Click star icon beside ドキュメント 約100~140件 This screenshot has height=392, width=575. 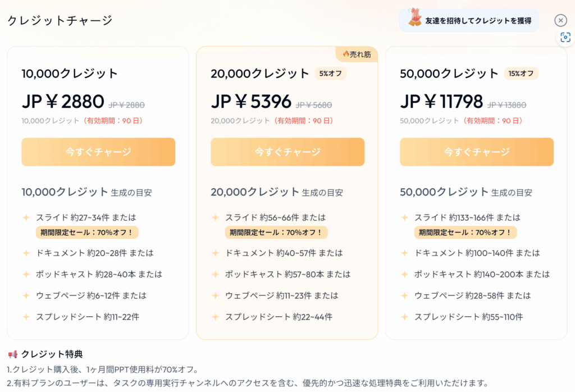tap(405, 253)
